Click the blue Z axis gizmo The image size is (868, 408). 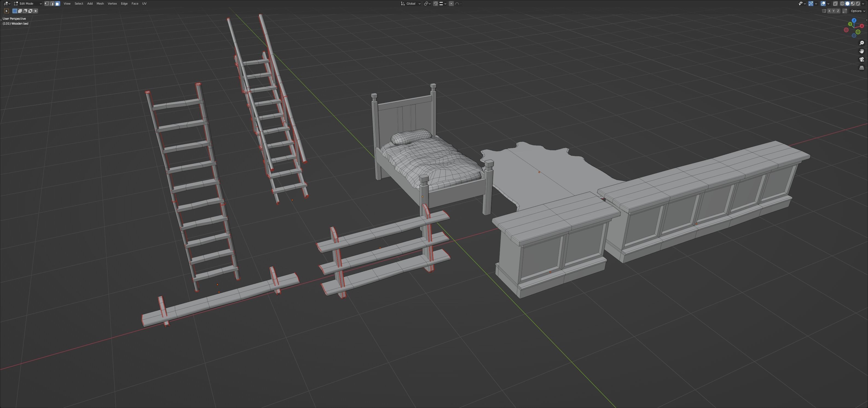(x=854, y=20)
